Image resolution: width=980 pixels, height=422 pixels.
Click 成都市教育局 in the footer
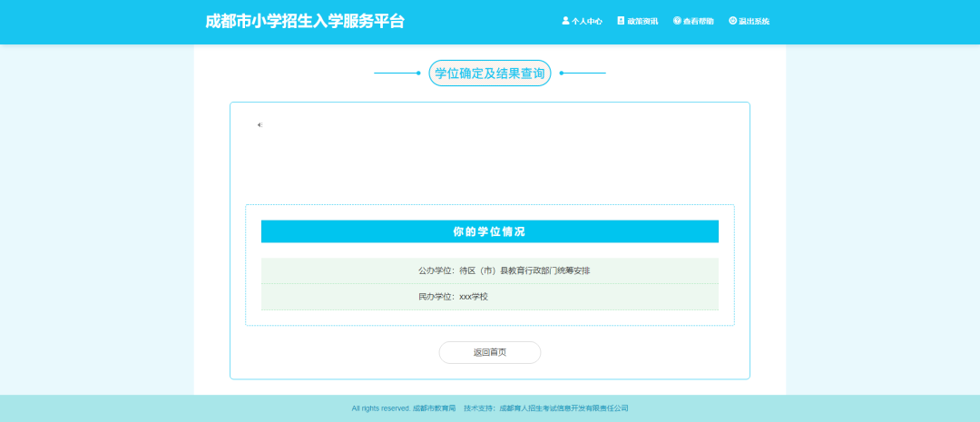point(435,408)
